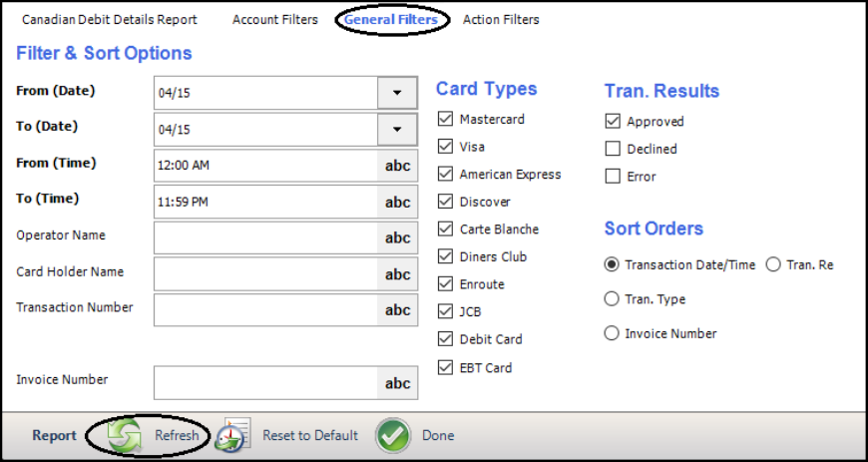
Task: Open abc keyboard for Invoice Number field
Action: pos(397,383)
